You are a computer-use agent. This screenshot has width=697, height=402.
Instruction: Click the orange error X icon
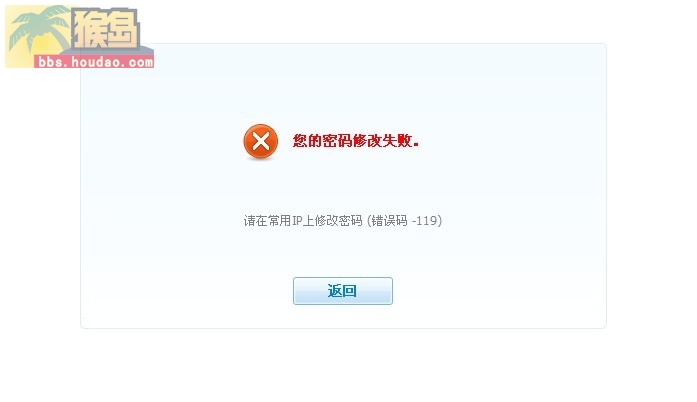point(260,141)
